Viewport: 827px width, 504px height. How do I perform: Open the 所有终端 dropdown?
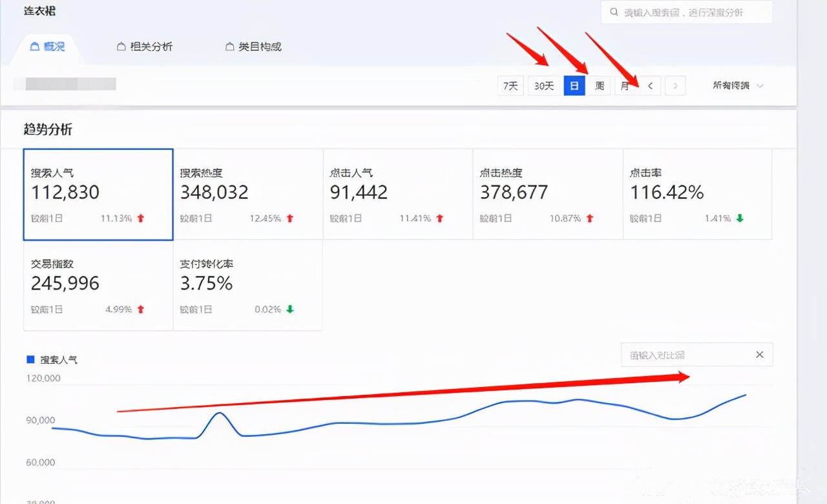[736, 85]
